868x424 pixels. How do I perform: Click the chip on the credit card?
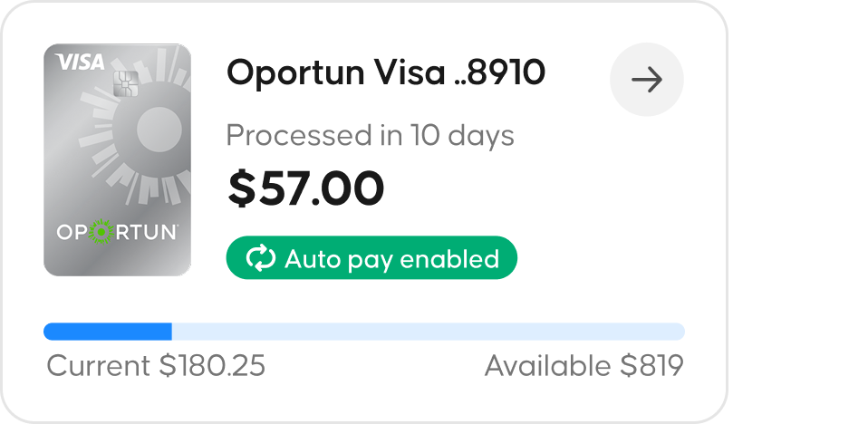[x=124, y=83]
